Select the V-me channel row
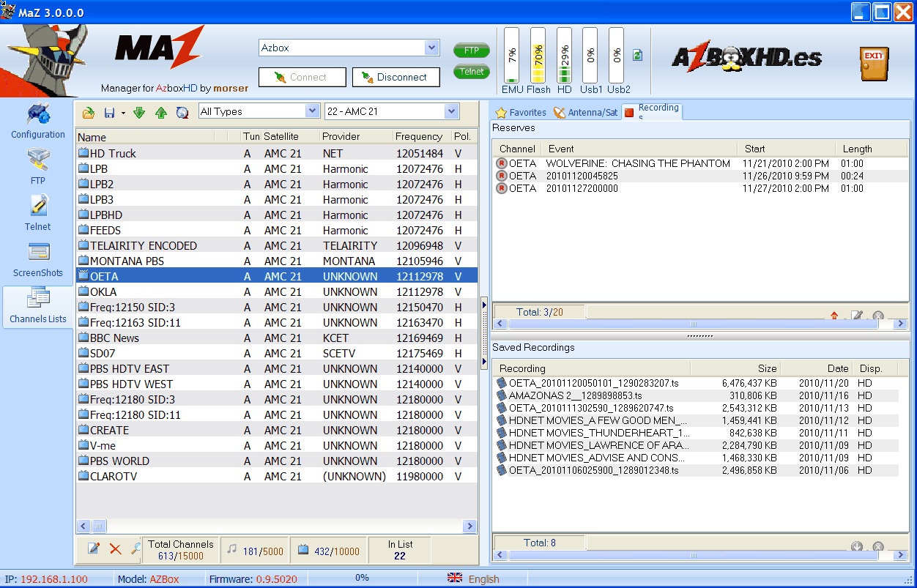 (277, 446)
